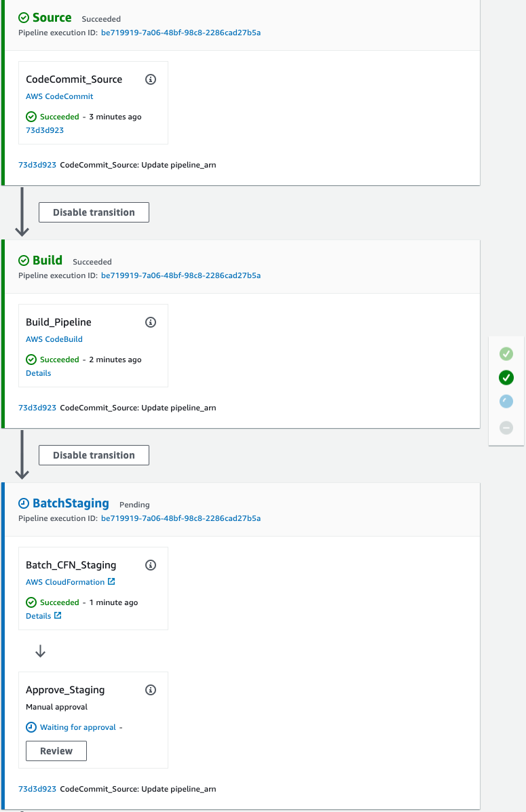Image resolution: width=526 pixels, height=812 pixels.
Task: Open AWS CodeCommit provider link
Action: (60, 96)
